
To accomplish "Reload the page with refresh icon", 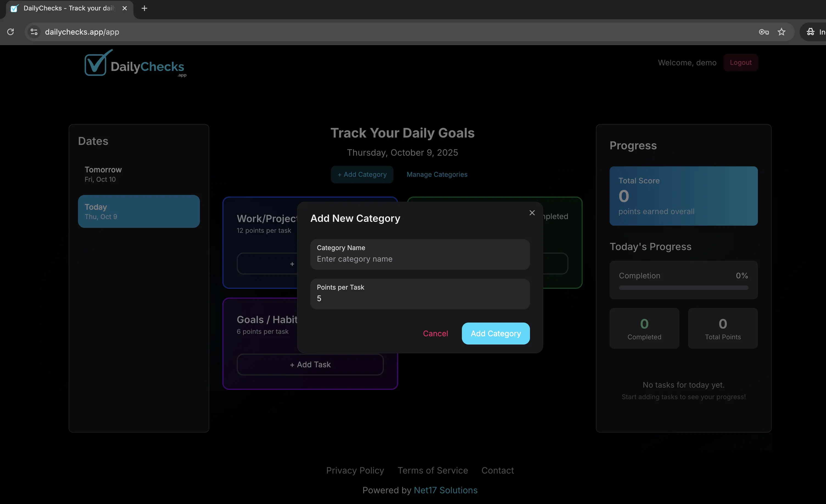I will (x=10, y=32).
